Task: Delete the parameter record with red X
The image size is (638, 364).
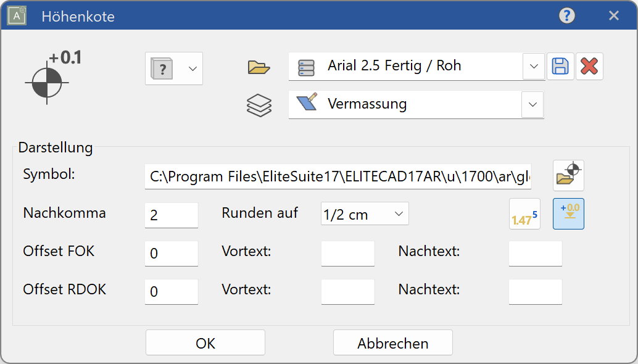Action: click(589, 67)
